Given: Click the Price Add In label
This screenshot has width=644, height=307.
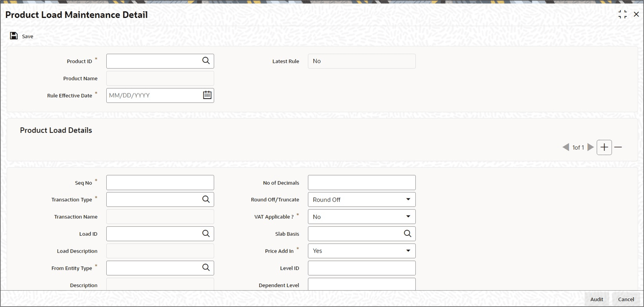Looking at the screenshot, I should (279, 251).
